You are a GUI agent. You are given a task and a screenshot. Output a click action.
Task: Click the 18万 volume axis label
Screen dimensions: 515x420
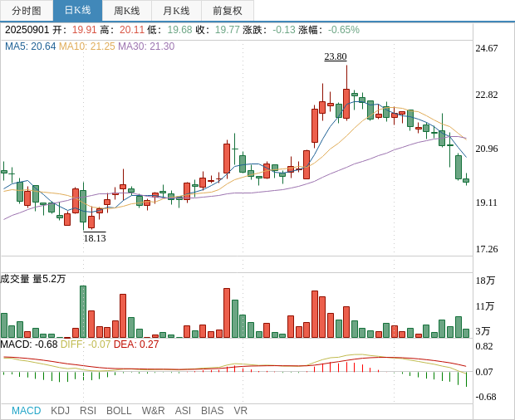point(485,281)
